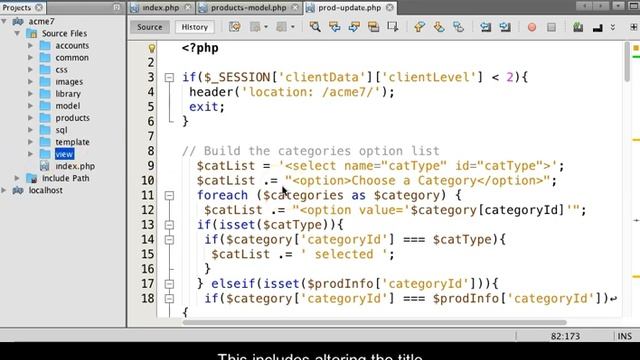This screenshot has height=360, width=640.
Task: Click the Comment toolbar icon
Action: click(578, 27)
